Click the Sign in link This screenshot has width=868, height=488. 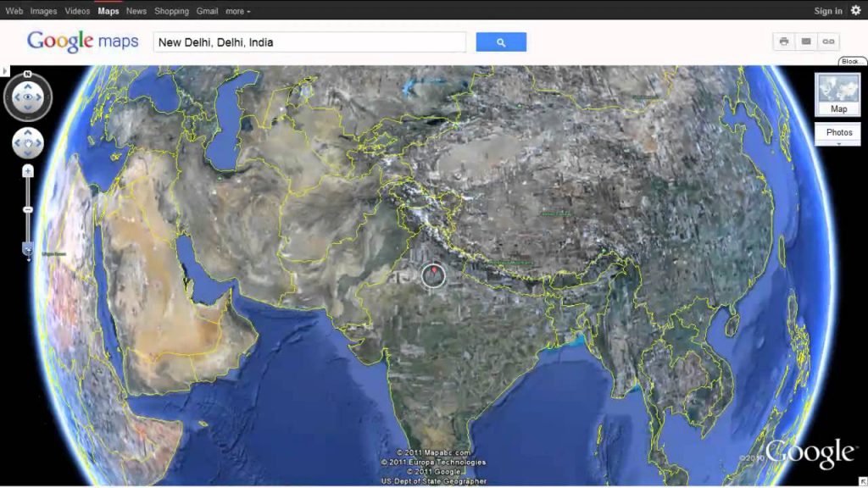point(827,11)
